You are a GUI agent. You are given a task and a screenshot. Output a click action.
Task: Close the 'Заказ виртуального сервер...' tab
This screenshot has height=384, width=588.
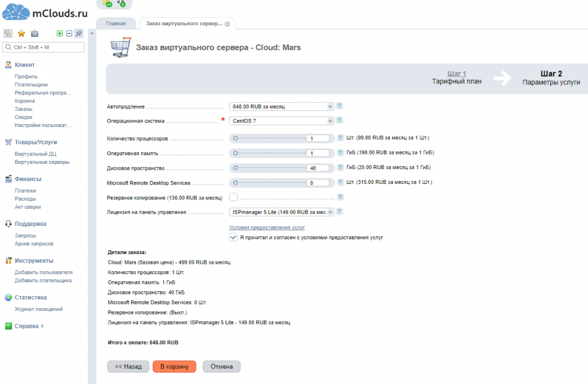227,24
